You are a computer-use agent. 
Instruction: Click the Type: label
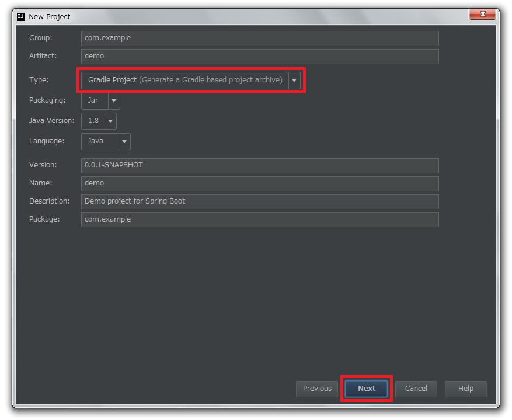coord(39,80)
